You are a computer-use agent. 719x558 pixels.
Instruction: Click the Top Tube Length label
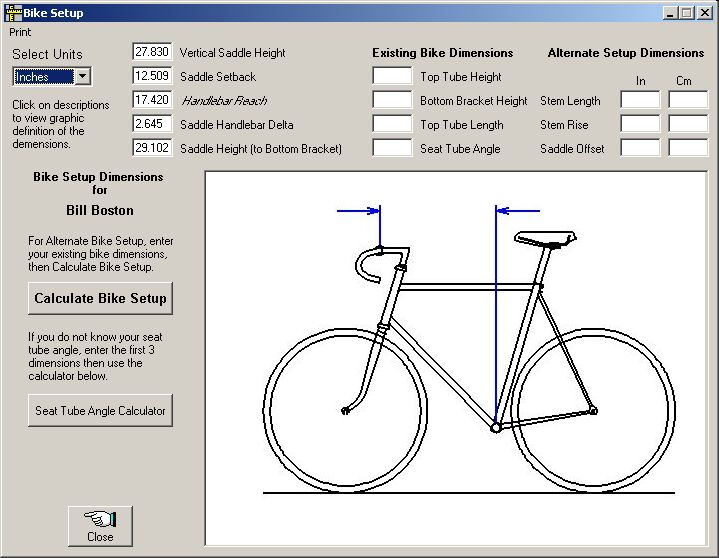(x=462, y=125)
